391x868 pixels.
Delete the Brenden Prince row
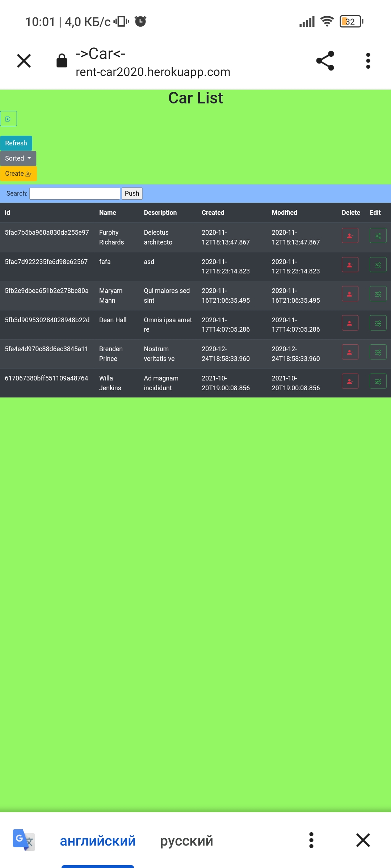[x=350, y=352]
